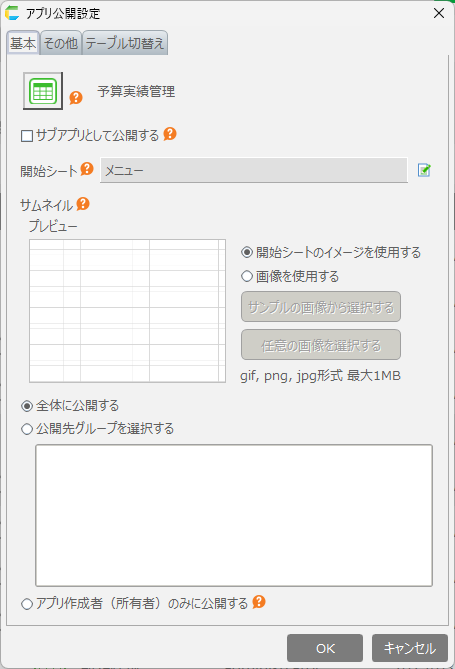Open help icon next to サブアプリとして公開する
Screen dimensions: 455x669
(x=170, y=134)
